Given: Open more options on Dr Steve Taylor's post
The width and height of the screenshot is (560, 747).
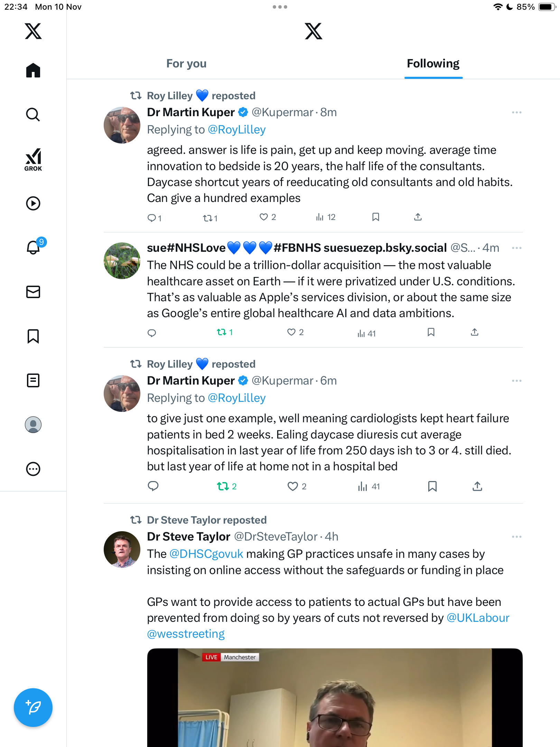Looking at the screenshot, I should tap(516, 537).
